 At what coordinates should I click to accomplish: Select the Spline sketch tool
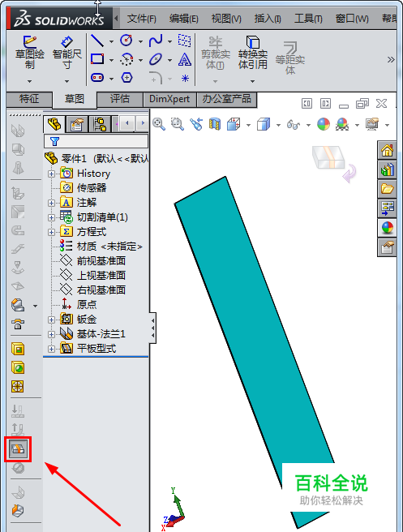coord(156,41)
